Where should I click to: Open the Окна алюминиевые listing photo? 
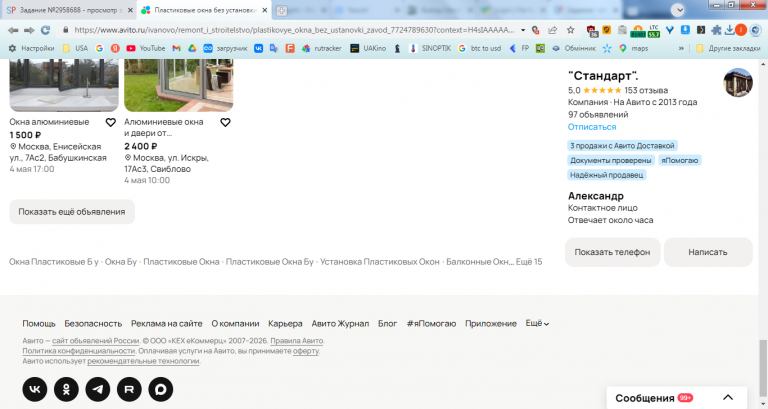[x=64, y=85]
